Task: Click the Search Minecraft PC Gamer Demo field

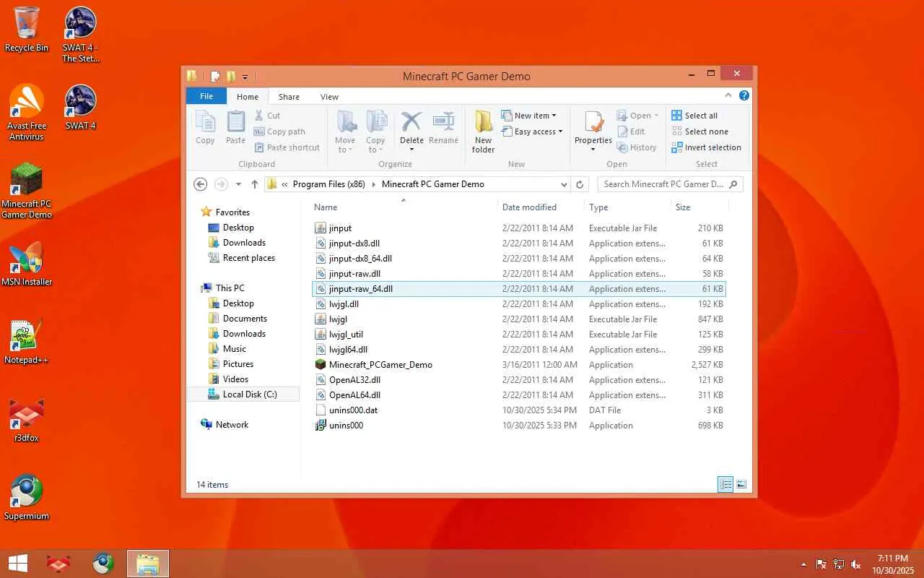Action: click(670, 184)
